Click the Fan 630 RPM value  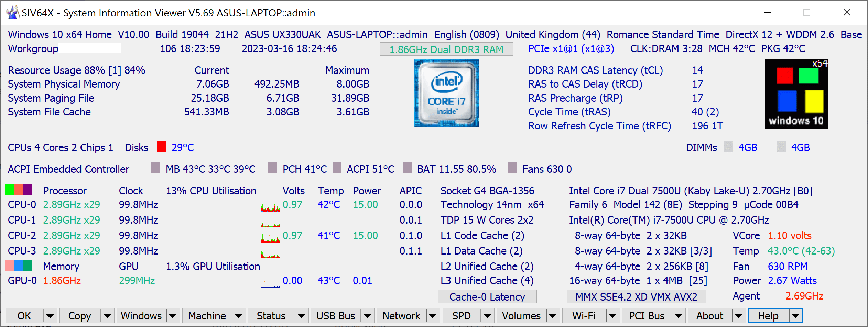point(788,267)
